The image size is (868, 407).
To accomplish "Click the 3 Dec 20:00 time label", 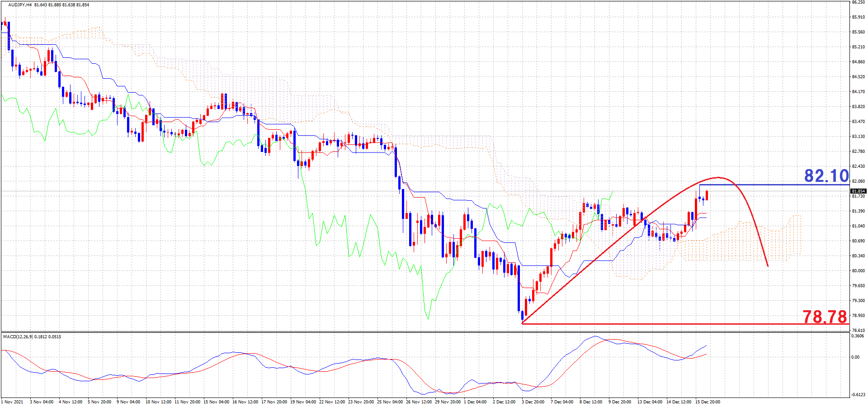I will click(x=533, y=402).
